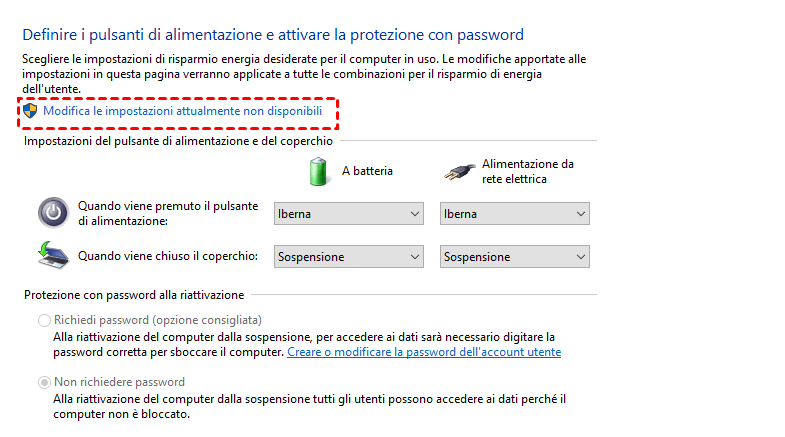
Task: Open the power button dropdown under A batteria
Action: pos(348,214)
